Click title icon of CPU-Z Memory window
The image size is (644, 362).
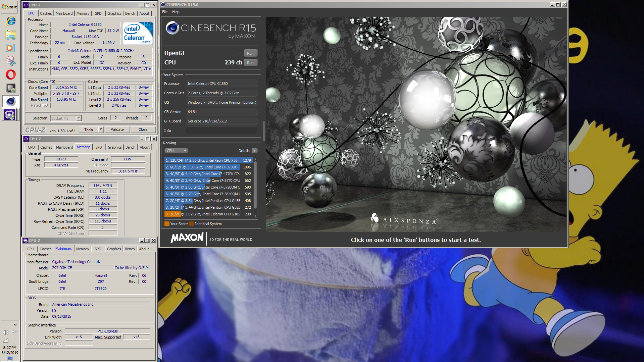pos(26,139)
